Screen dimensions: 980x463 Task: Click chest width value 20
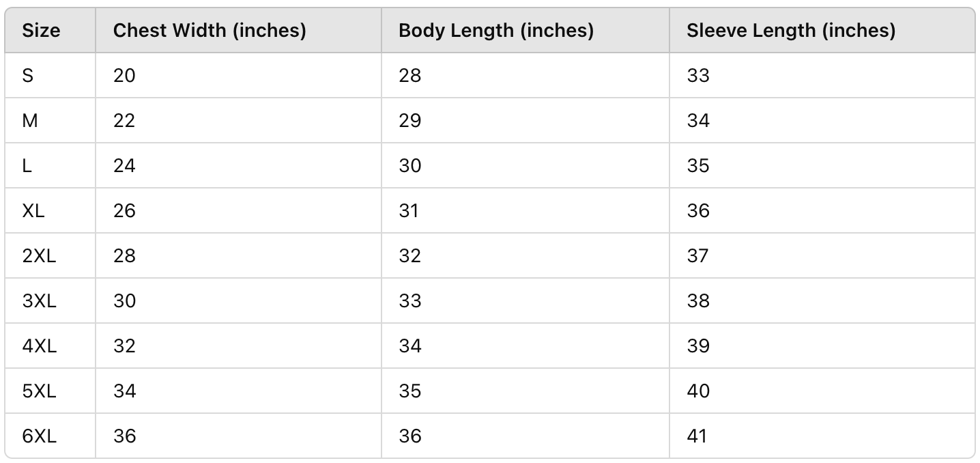pos(124,76)
